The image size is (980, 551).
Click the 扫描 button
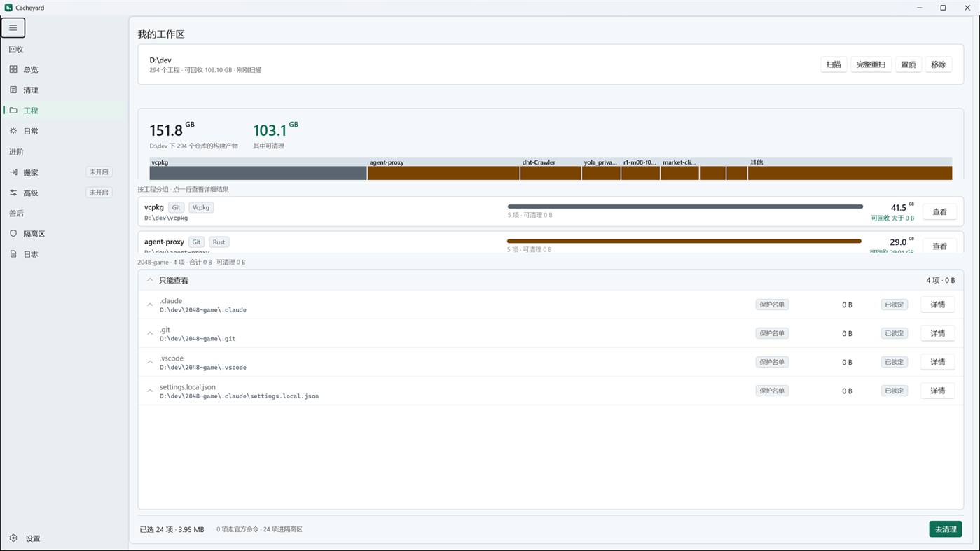point(834,64)
